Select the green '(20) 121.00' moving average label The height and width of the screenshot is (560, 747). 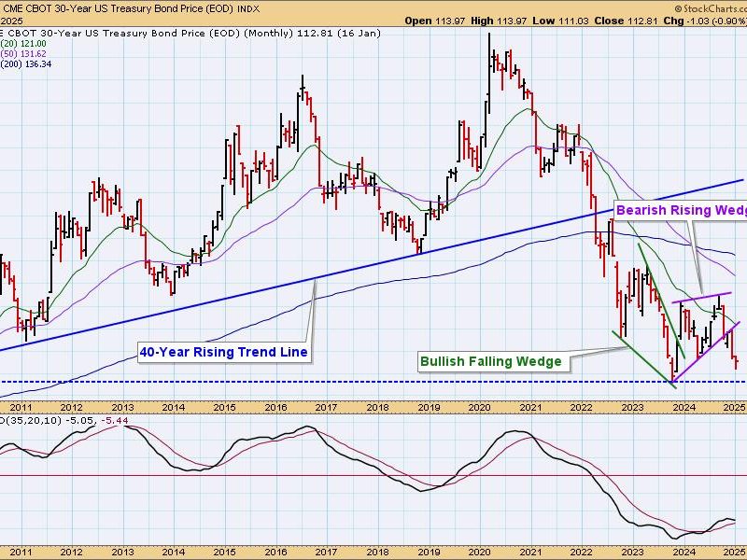[x=23, y=44]
